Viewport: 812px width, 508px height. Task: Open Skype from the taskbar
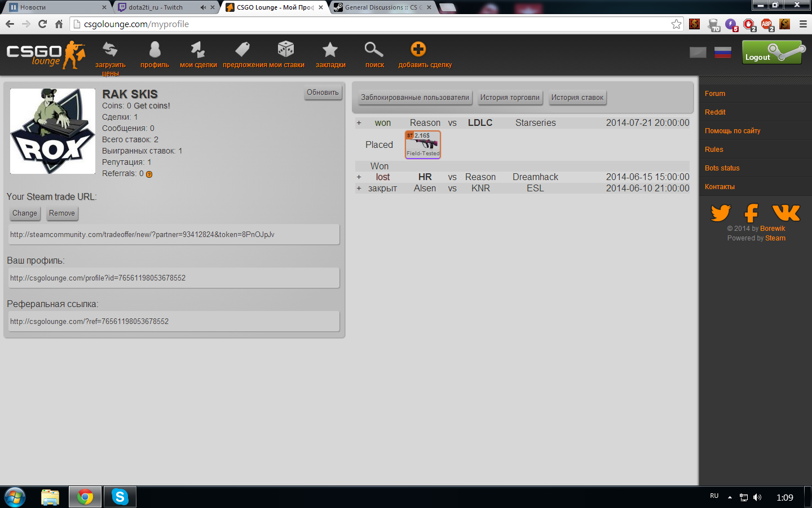[x=120, y=497]
